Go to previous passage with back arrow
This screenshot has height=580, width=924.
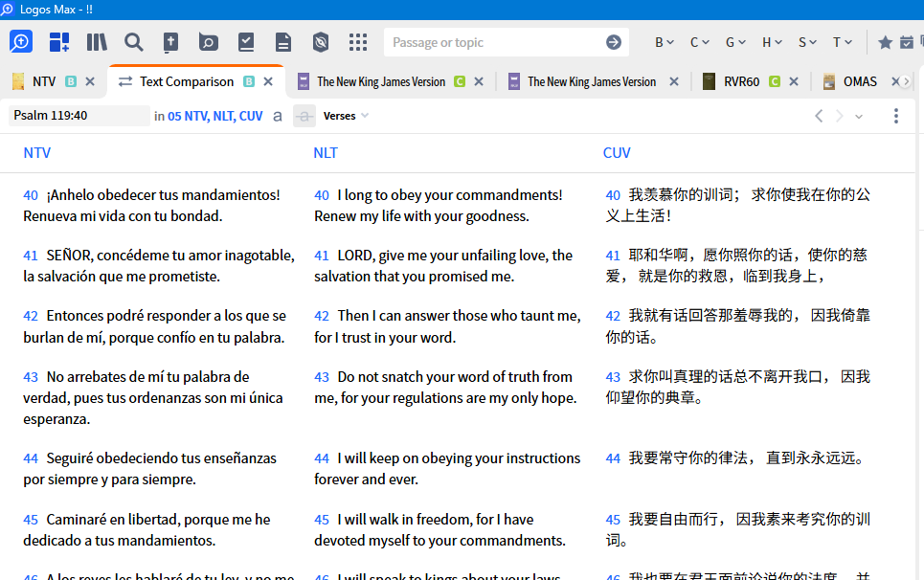(x=819, y=116)
